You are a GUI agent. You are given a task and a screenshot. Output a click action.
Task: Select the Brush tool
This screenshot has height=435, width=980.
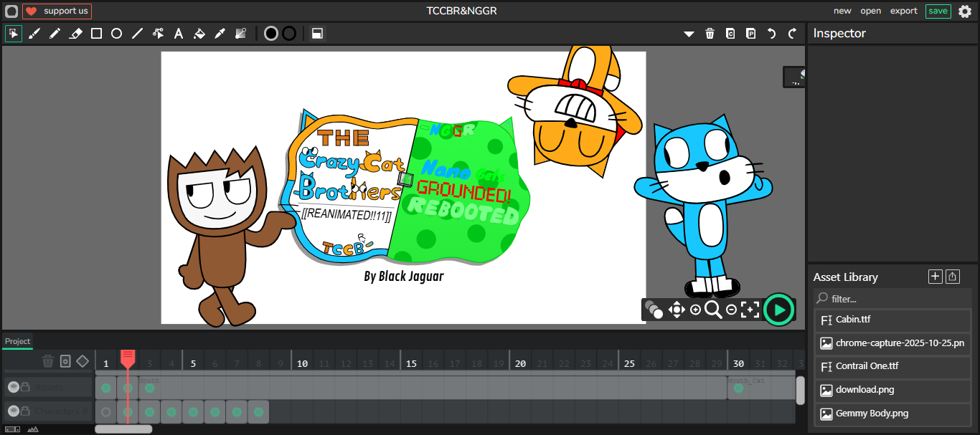34,34
